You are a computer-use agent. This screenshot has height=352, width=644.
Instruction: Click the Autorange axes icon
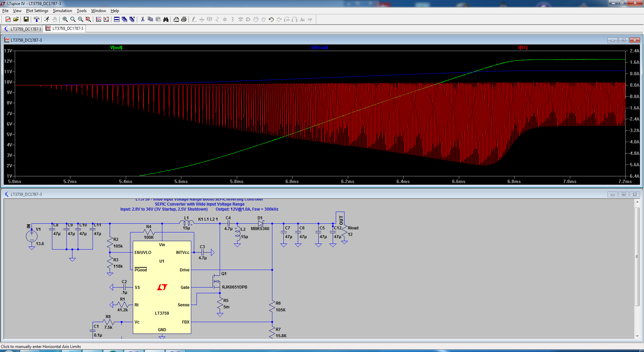[x=106, y=19]
